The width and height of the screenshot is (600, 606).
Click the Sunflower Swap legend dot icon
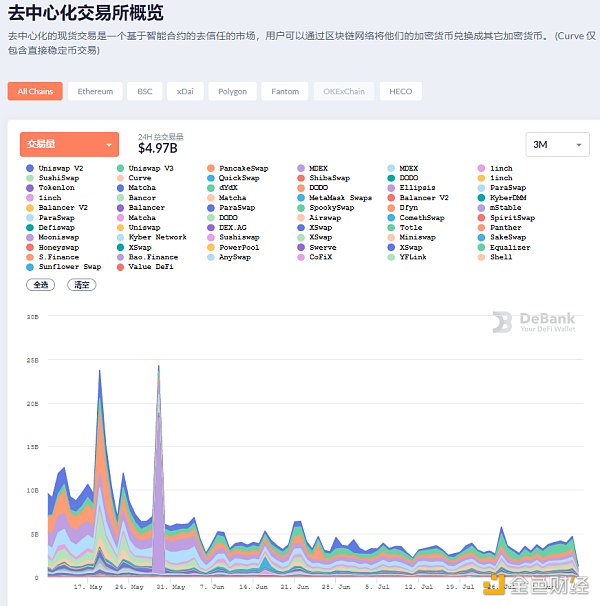31,267
